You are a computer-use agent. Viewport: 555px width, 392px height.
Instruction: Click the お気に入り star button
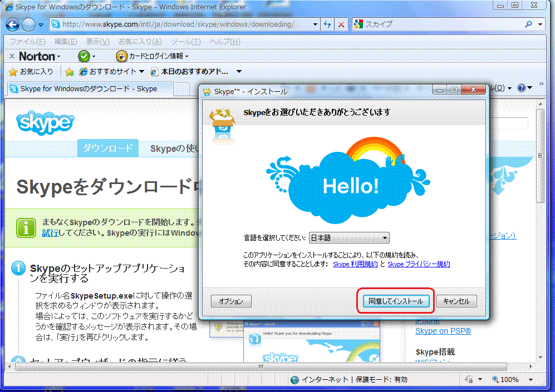click(31, 72)
